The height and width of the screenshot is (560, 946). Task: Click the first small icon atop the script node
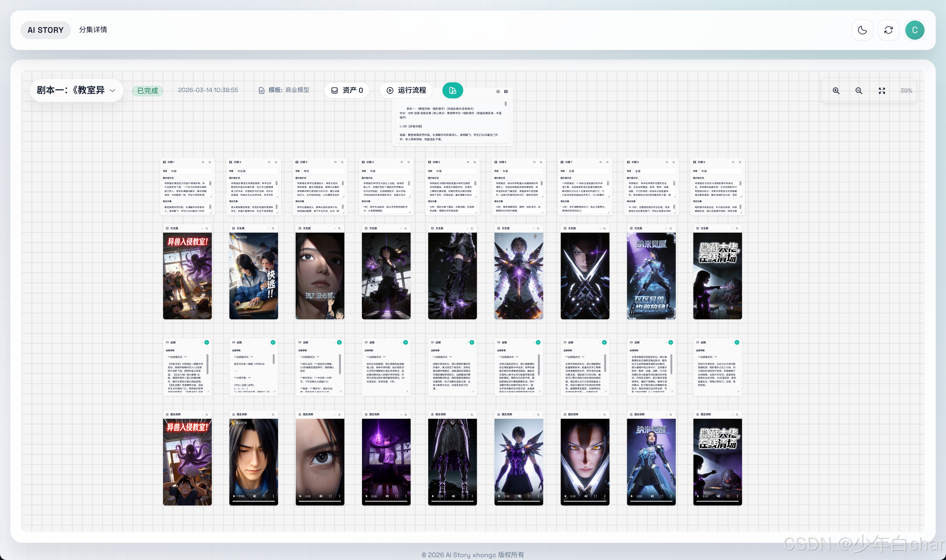click(498, 92)
